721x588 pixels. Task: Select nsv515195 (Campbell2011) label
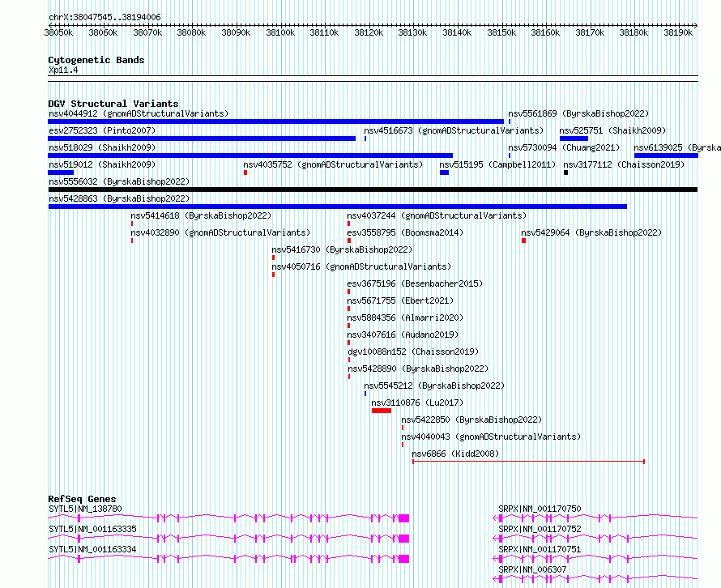pos(497,164)
